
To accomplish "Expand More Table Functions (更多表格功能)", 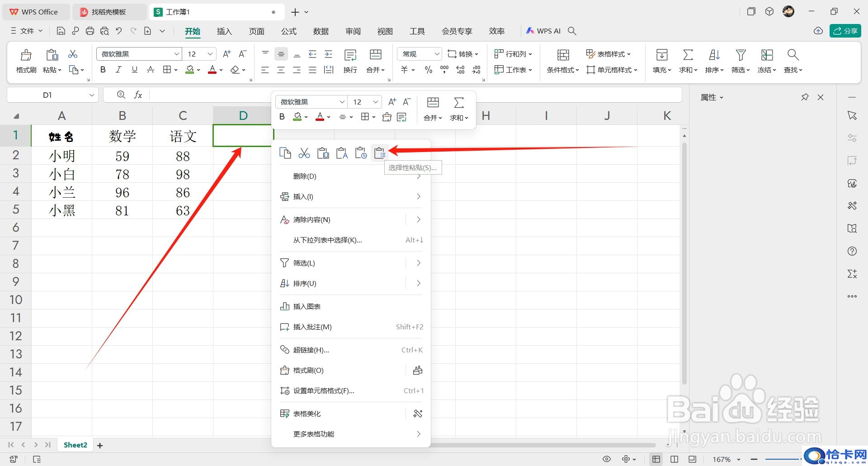I will (x=351, y=434).
